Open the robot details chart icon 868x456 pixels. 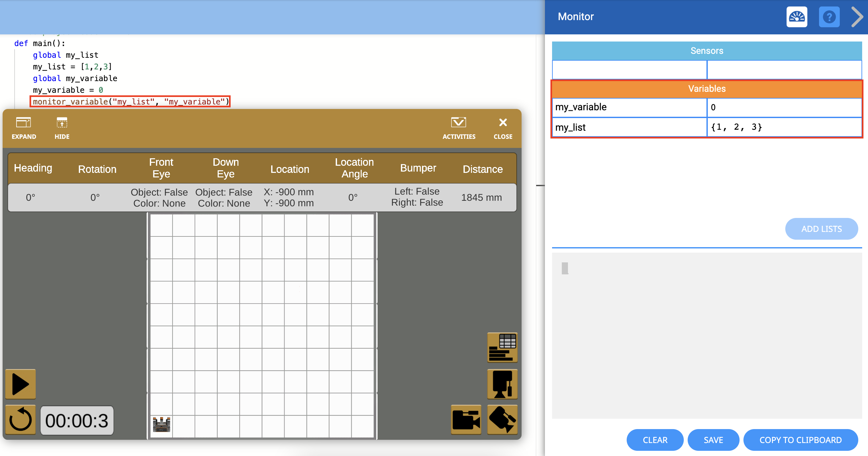502,347
